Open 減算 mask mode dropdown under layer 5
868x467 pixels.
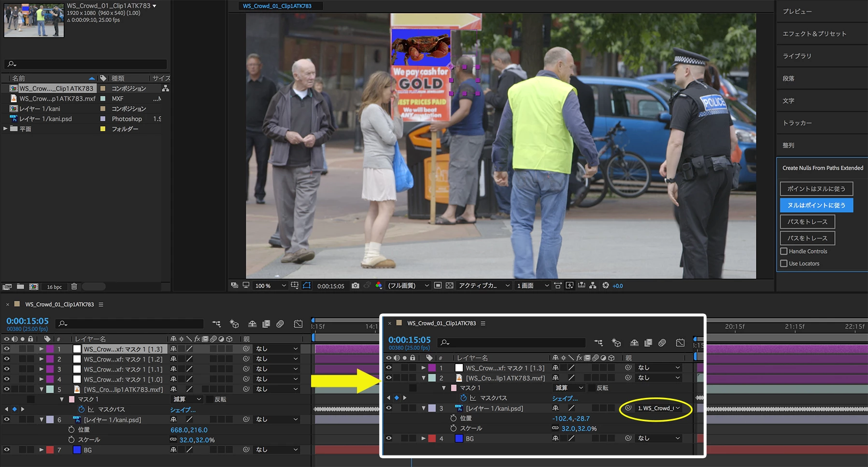pos(187,399)
